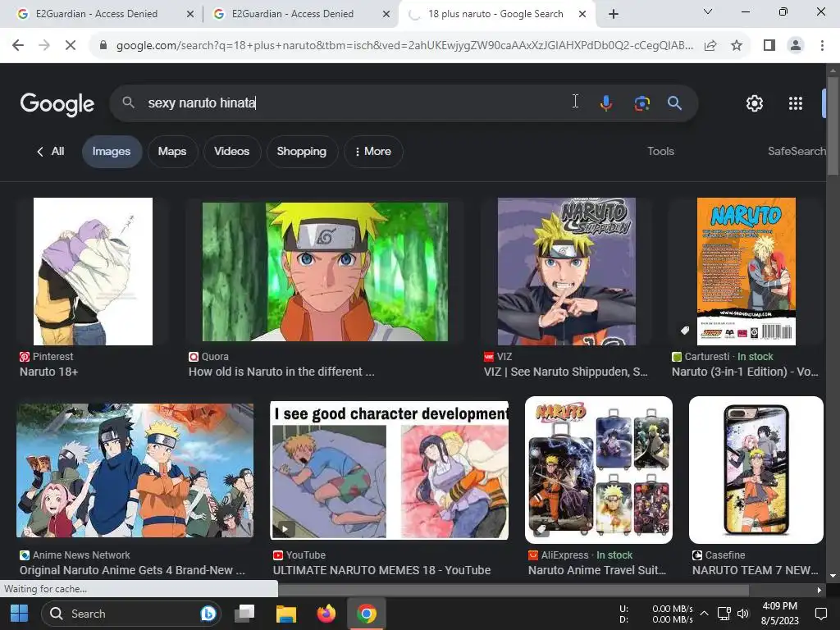840x630 pixels.
Task: Click the page vertical scrollbar thumb
Action: pos(833,126)
